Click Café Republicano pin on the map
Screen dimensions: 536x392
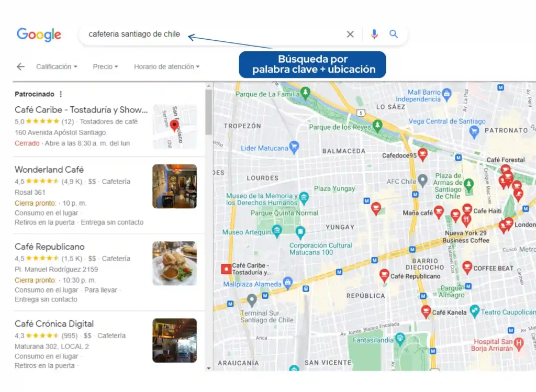(384, 275)
